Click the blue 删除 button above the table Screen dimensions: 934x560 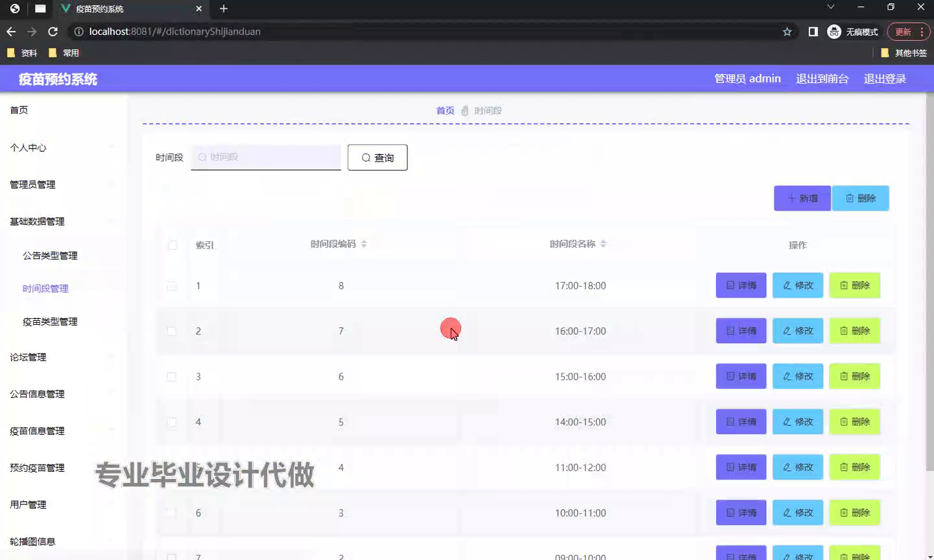[x=861, y=198]
